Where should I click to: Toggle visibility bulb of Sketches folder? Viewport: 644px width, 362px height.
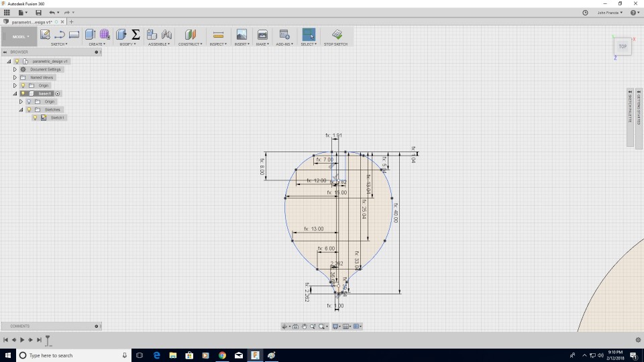[x=29, y=109]
